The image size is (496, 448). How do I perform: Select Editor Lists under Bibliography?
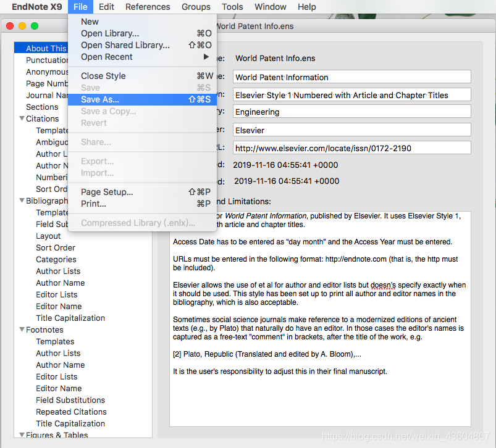coord(57,294)
